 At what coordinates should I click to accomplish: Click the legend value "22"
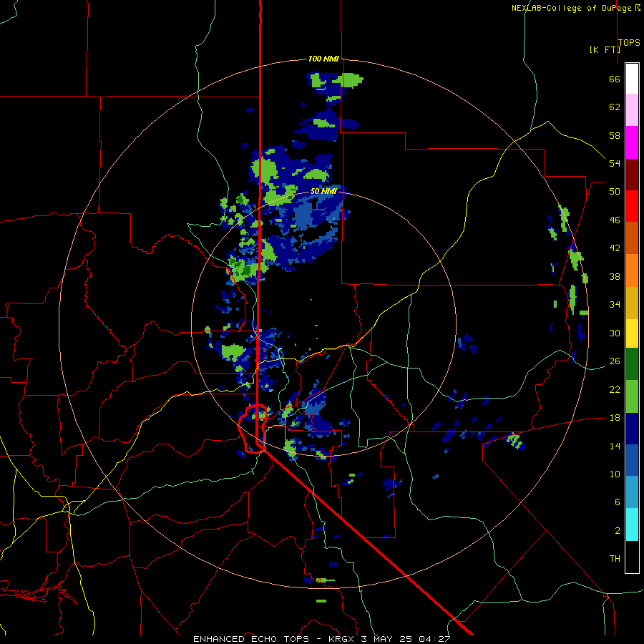pyautogui.click(x=615, y=389)
